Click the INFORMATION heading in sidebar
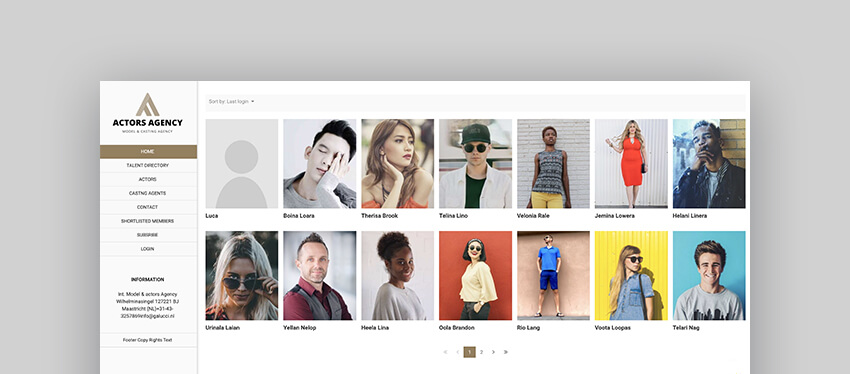Screen dimensions: 850x374 [147, 280]
